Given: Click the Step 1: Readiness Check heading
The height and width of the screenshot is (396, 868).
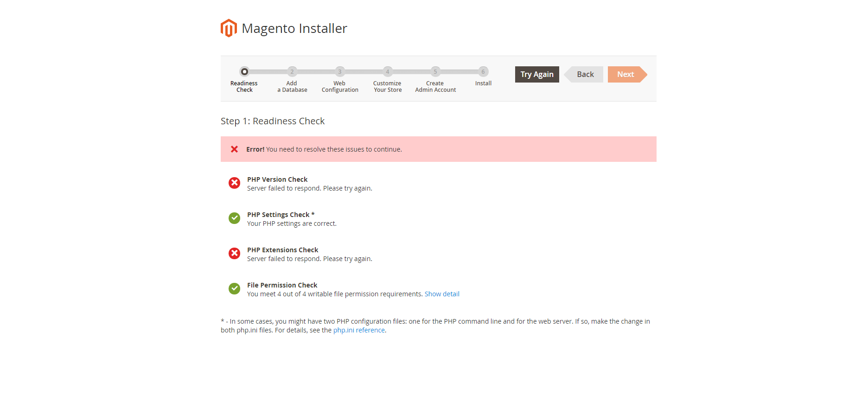Looking at the screenshot, I should click(273, 121).
